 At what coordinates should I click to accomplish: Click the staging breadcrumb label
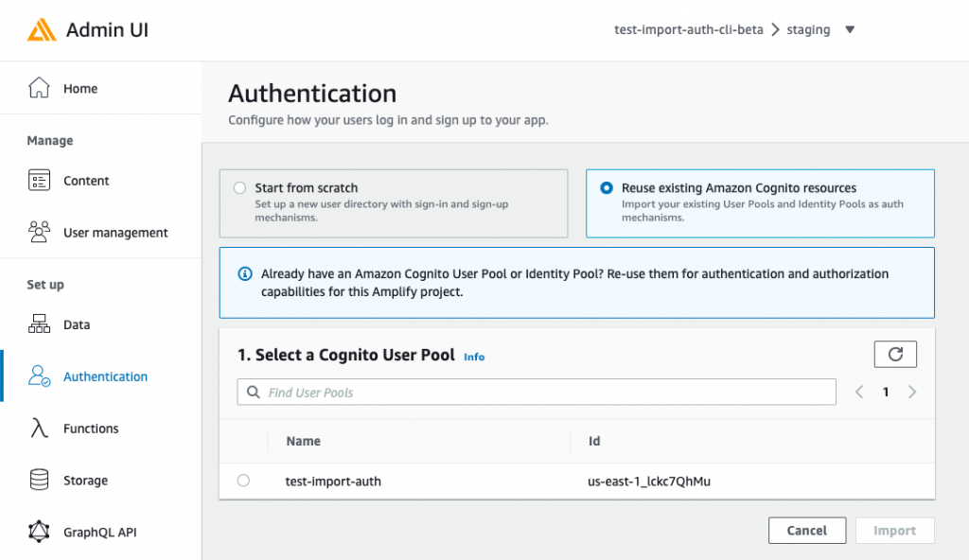[x=809, y=29]
